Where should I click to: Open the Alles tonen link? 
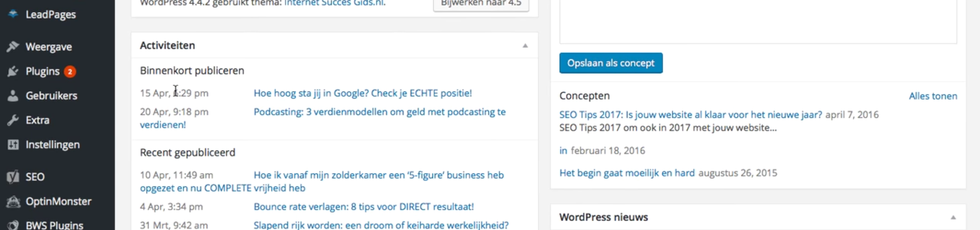(x=932, y=96)
